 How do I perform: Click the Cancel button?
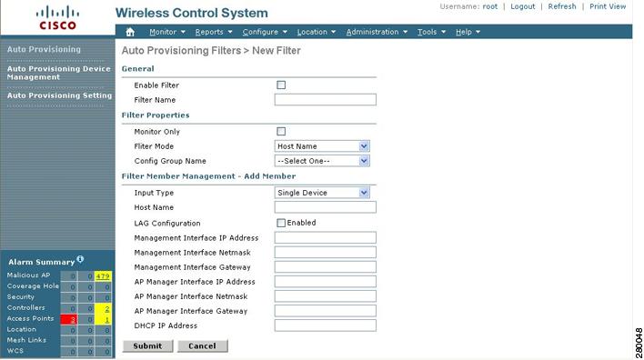coord(202,346)
